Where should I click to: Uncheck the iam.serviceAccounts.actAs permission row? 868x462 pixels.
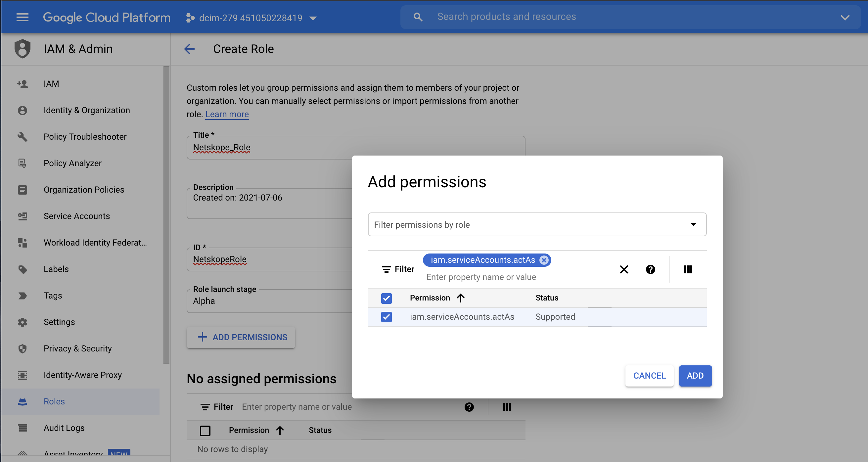pos(386,317)
